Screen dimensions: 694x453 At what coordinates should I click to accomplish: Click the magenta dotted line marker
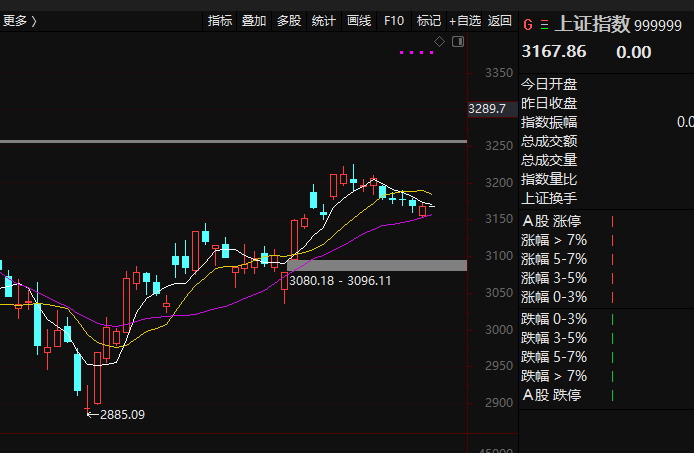pyautogui.click(x=416, y=53)
